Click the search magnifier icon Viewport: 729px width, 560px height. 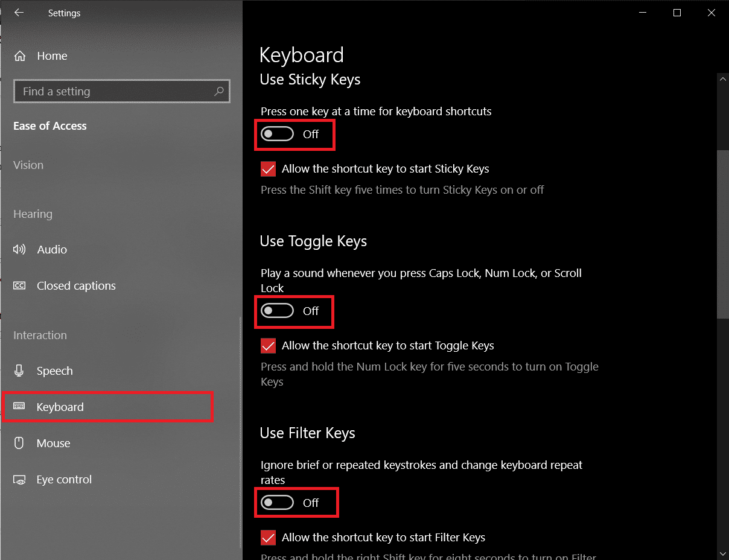coord(219,91)
